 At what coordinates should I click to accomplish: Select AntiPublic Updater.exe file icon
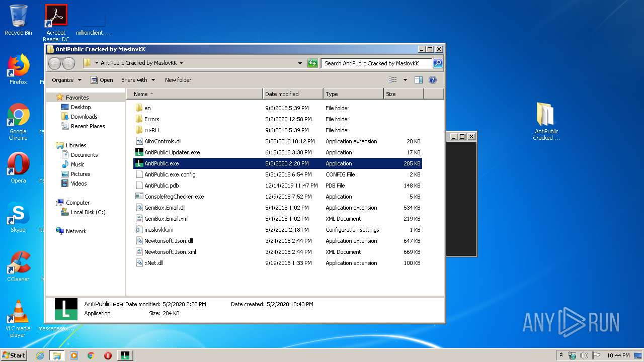coord(139,152)
